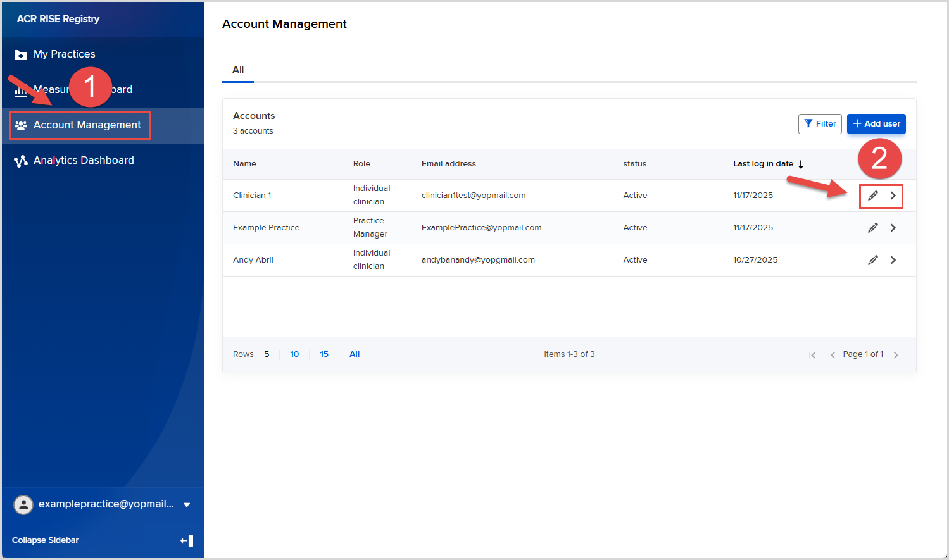Click the 10/27/2025 last log in date
This screenshot has width=949, height=560.
point(755,260)
